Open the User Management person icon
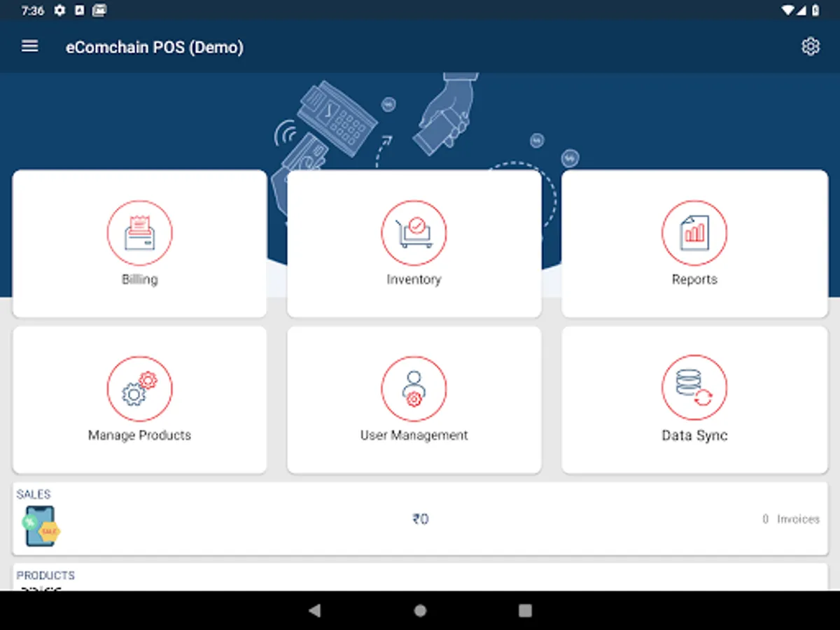The image size is (840, 630). click(x=414, y=388)
